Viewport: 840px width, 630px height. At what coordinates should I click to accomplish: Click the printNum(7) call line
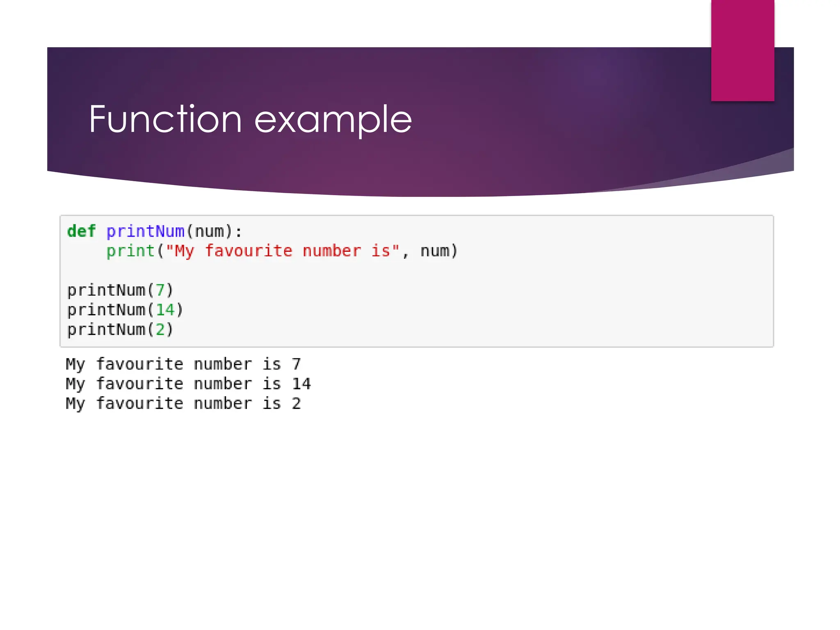point(120,290)
